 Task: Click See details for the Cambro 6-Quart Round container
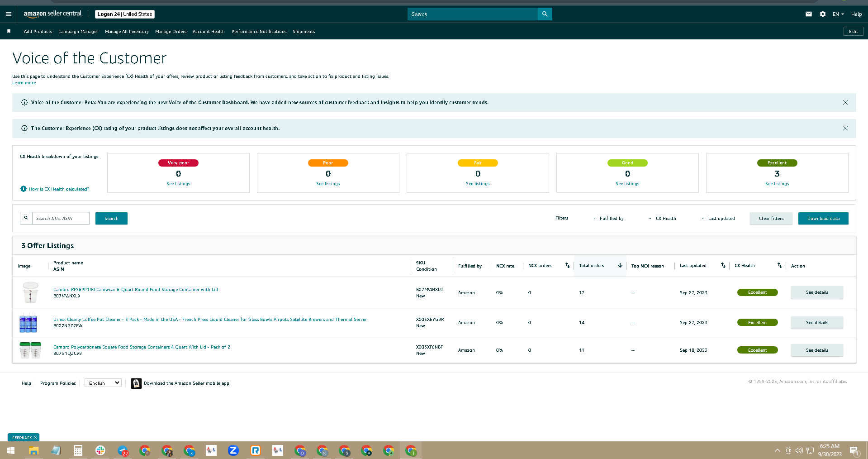coord(817,292)
